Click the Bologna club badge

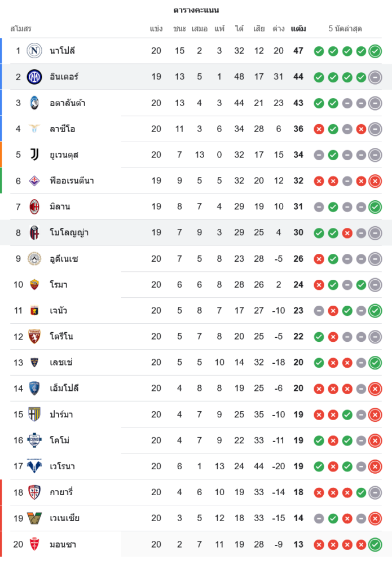click(x=34, y=232)
